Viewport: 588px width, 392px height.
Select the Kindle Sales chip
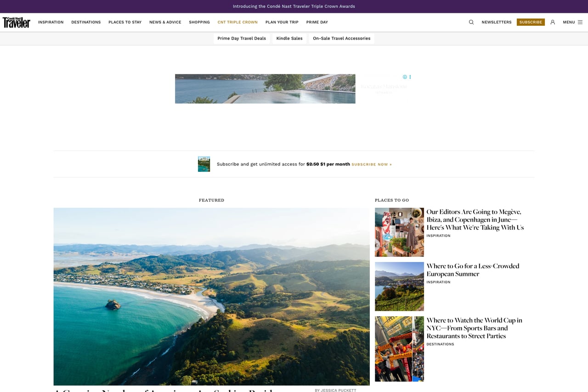click(289, 39)
